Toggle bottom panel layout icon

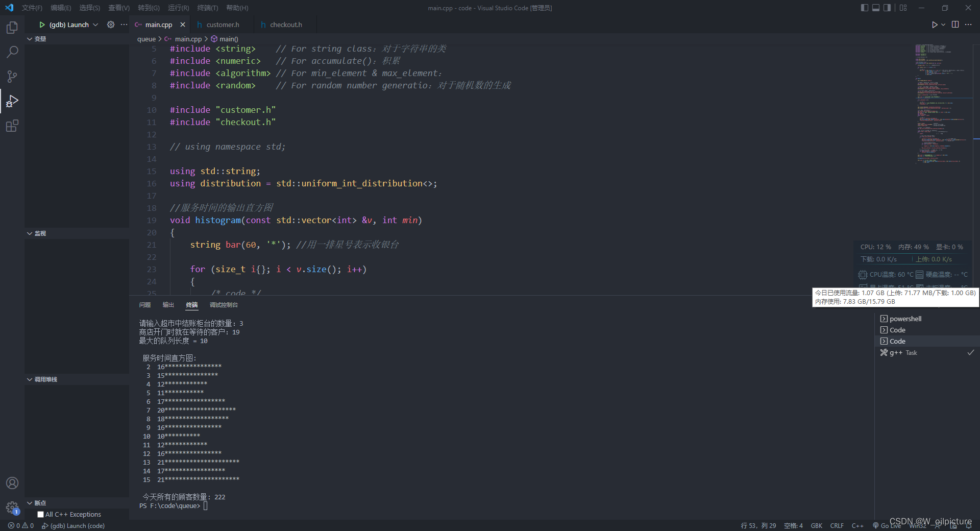click(876, 8)
